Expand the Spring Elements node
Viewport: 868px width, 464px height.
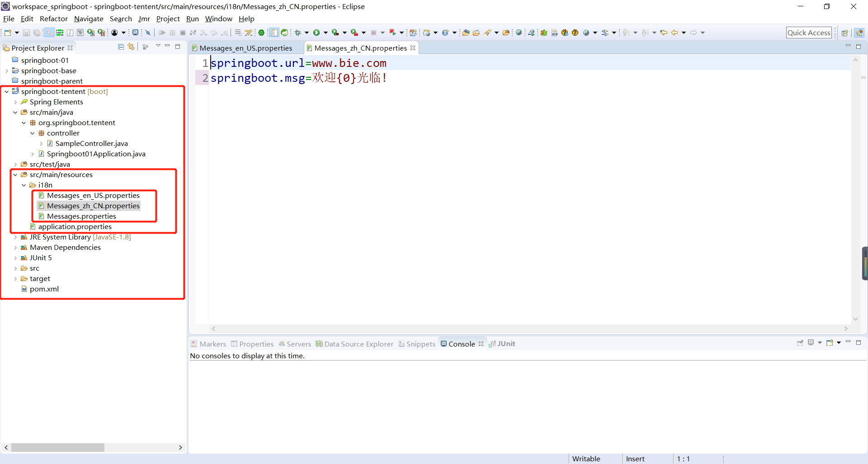[x=15, y=102]
